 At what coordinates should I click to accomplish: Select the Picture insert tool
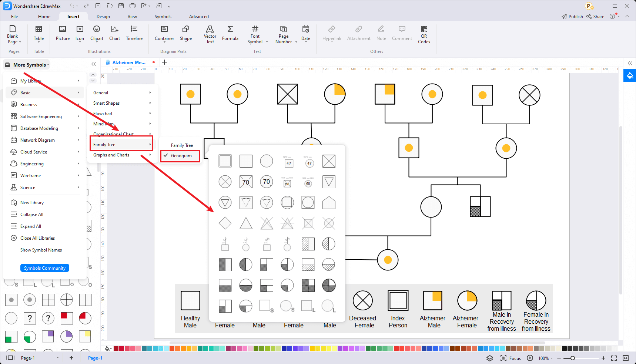tap(62, 34)
